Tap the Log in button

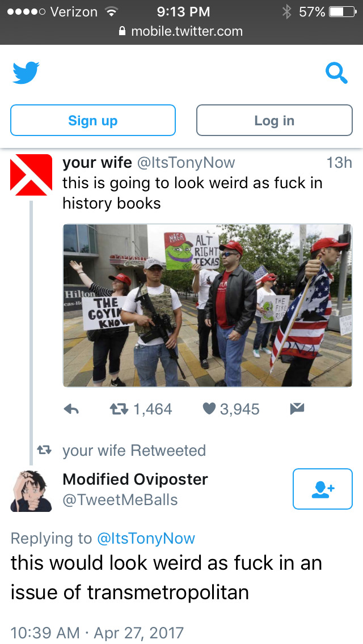pos(274,120)
